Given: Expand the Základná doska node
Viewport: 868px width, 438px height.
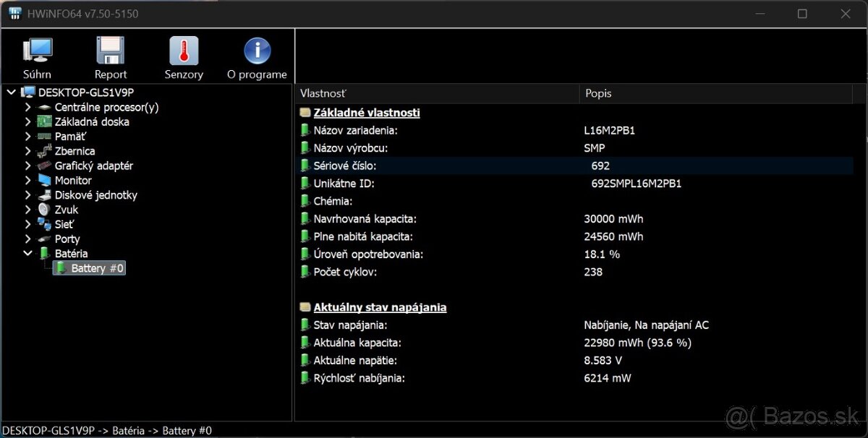Looking at the screenshot, I should point(27,122).
